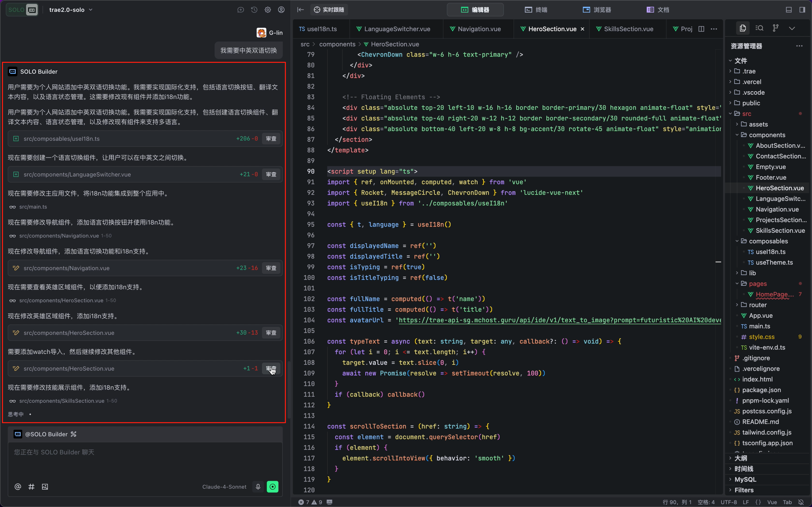Expand the assets folder
The height and width of the screenshot is (507, 812).
(758, 124)
